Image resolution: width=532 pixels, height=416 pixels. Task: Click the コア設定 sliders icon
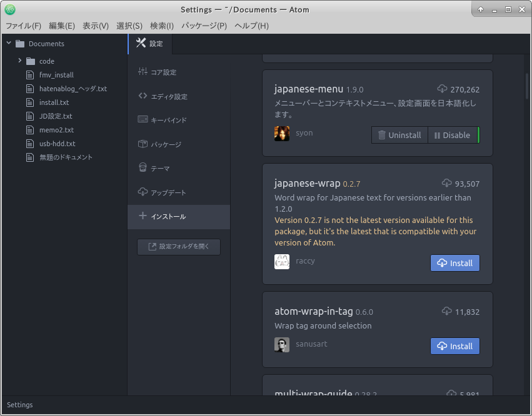[x=143, y=71]
